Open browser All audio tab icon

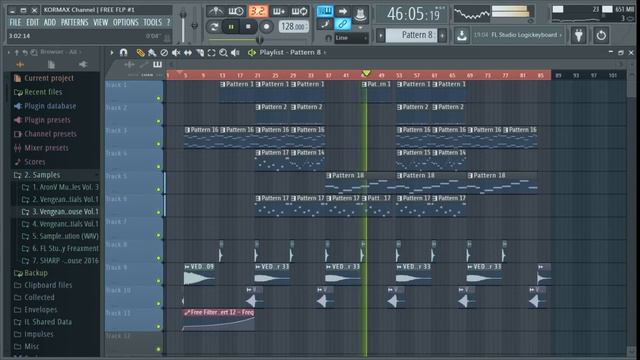[x=20, y=64]
